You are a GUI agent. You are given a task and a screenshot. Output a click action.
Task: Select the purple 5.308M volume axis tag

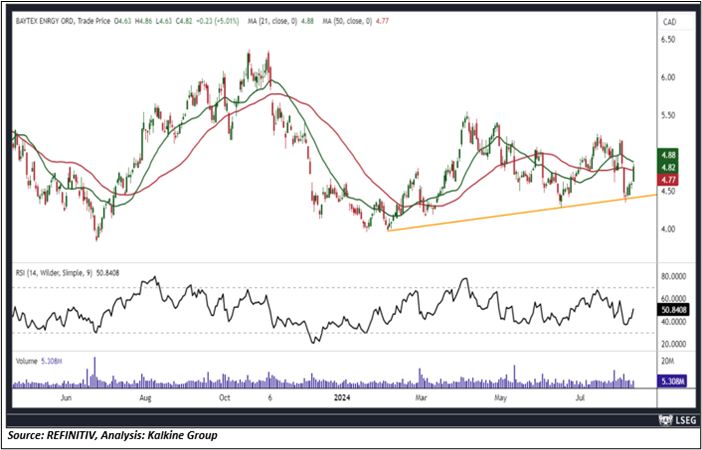coord(671,381)
